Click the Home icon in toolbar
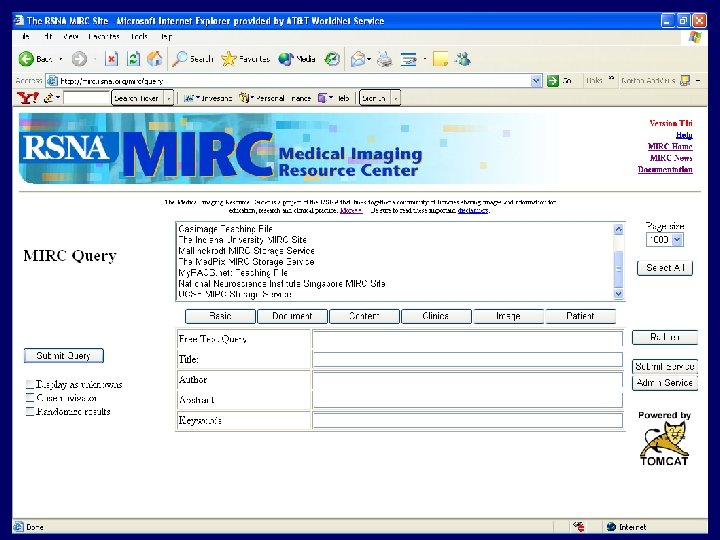Viewport: 720px width, 540px height. pos(155,59)
